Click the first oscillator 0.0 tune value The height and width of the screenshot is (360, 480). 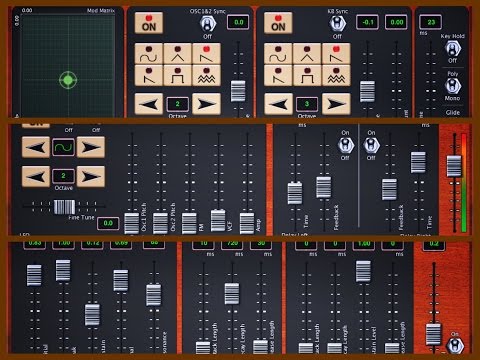pyautogui.click(x=238, y=22)
